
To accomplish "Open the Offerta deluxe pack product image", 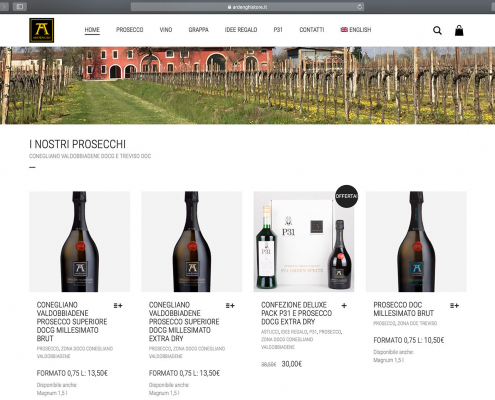I will pyautogui.click(x=304, y=242).
